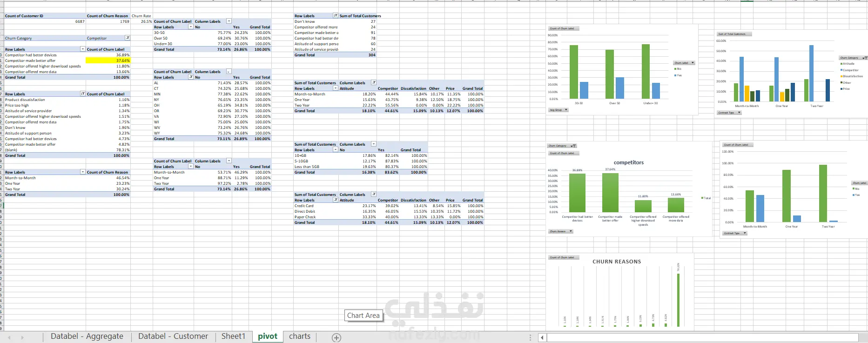Click Column Labels filter above Credit Card table

(x=373, y=195)
